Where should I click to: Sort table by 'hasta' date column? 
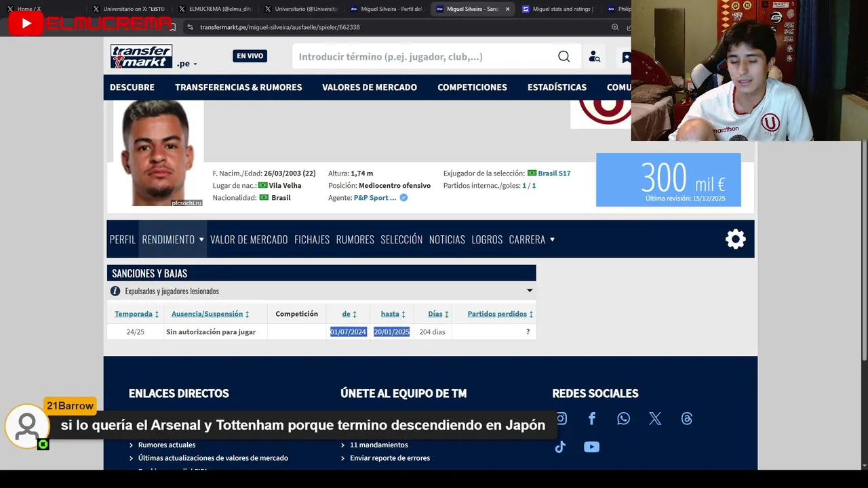coord(393,314)
